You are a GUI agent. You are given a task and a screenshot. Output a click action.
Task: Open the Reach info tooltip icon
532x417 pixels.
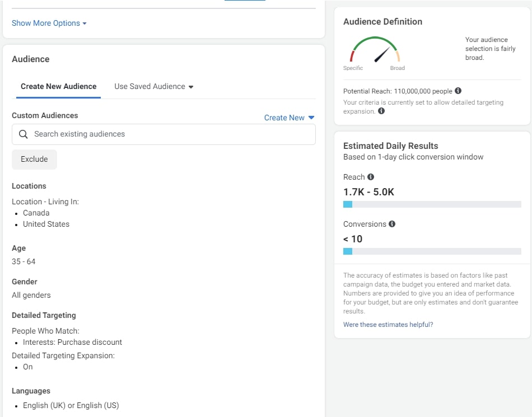371,177
